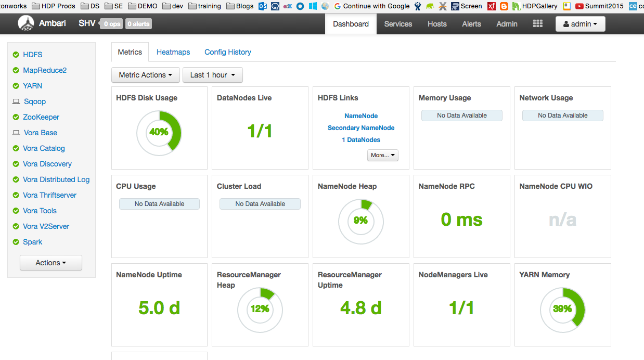The image size is (644, 360).
Task: Switch to the Heatmaps tab
Action: (173, 52)
